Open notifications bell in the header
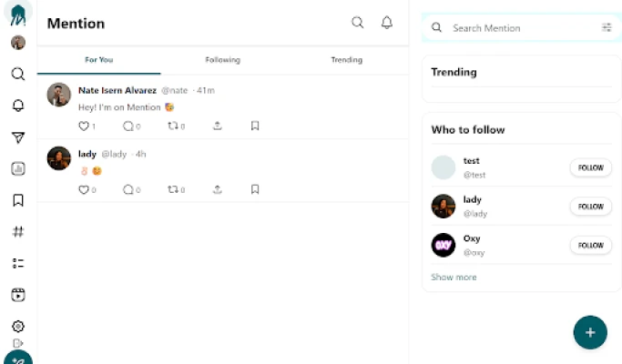Viewport: 622px width, 364px height. pos(387,23)
